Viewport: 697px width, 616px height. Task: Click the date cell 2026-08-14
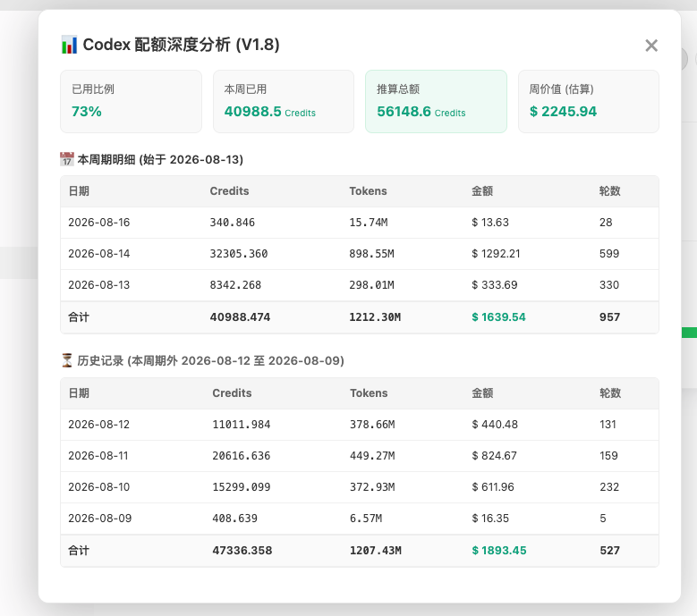[99, 254]
